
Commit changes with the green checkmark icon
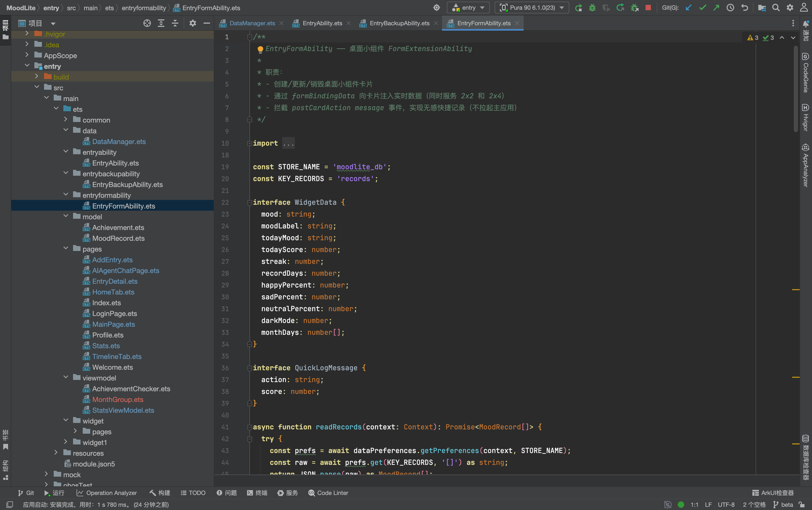[x=702, y=8]
